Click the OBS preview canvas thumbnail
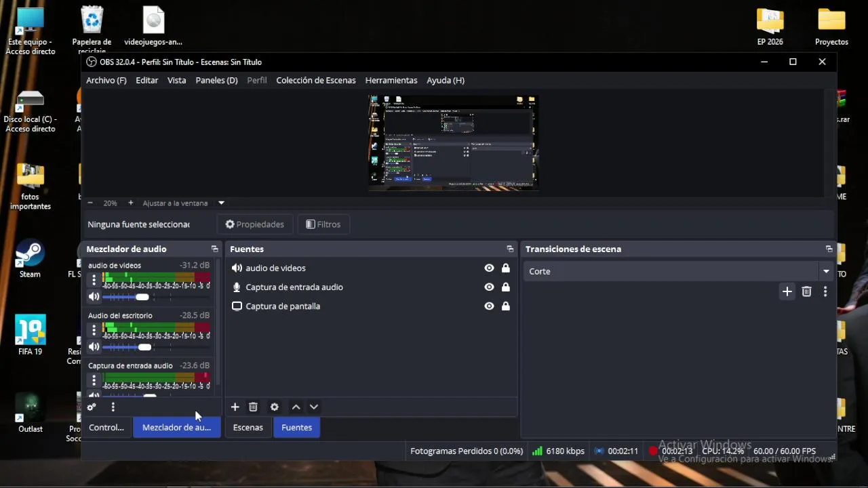 click(454, 142)
